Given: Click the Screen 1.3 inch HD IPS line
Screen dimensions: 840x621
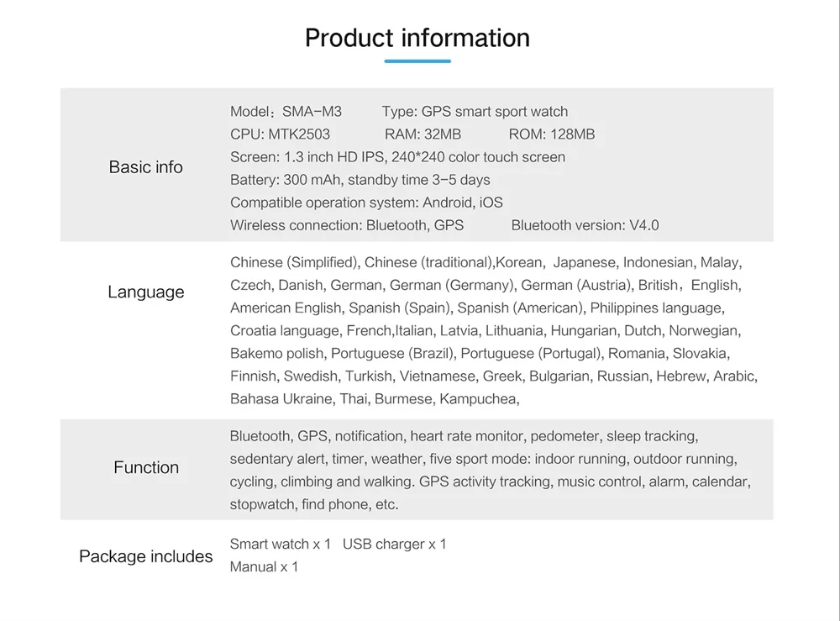Looking at the screenshot, I should [397, 157].
